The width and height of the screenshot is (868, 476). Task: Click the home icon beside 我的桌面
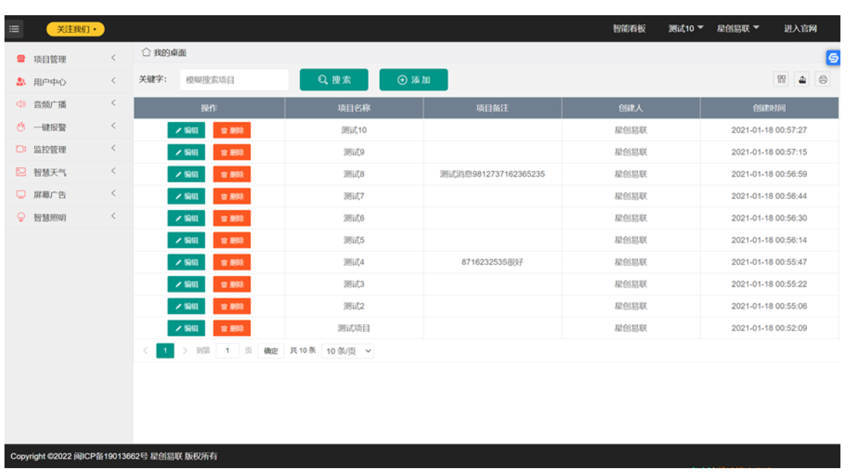pyautogui.click(x=146, y=52)
